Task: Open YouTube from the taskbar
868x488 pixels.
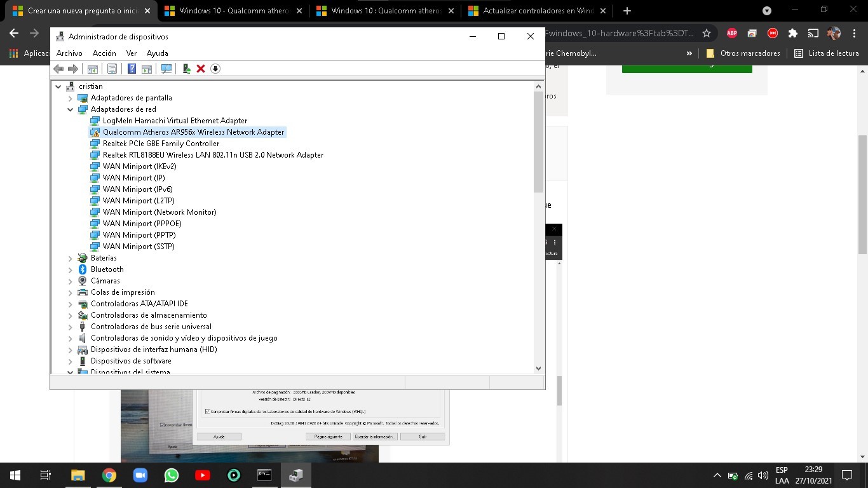Action: tap(202, 475)
